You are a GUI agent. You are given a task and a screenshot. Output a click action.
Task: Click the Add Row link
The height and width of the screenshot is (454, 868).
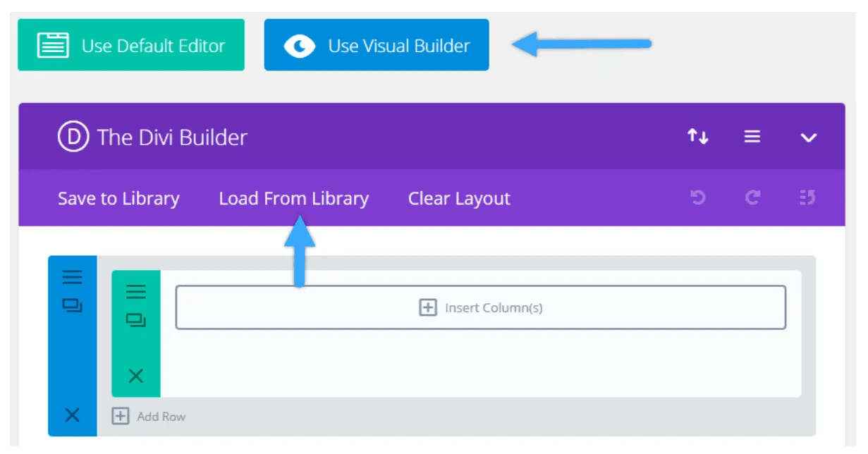point(149,417)
